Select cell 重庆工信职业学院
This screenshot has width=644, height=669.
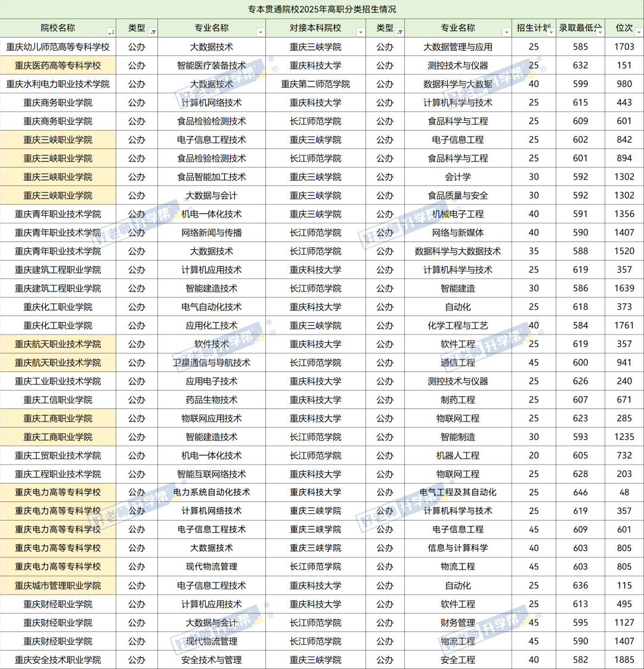tap(58, 399)
